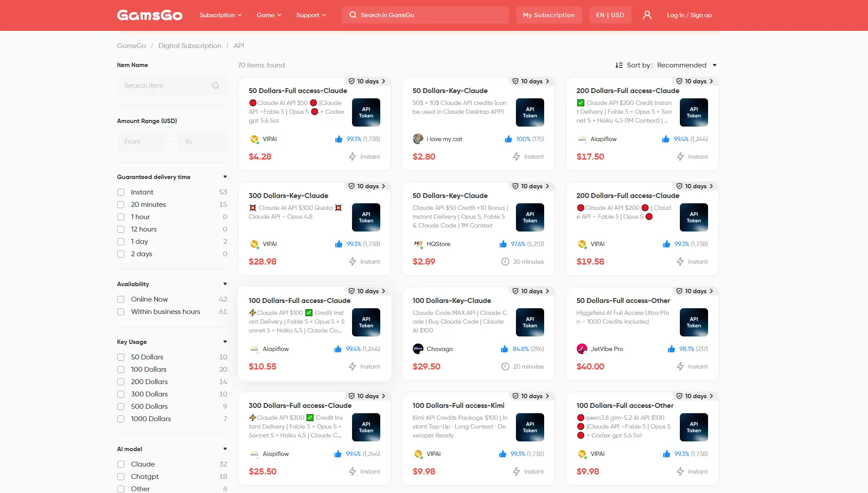Open API Token thumbnail on $17.50 listing
The image size is (868, 493).
[x=694, y=112]
